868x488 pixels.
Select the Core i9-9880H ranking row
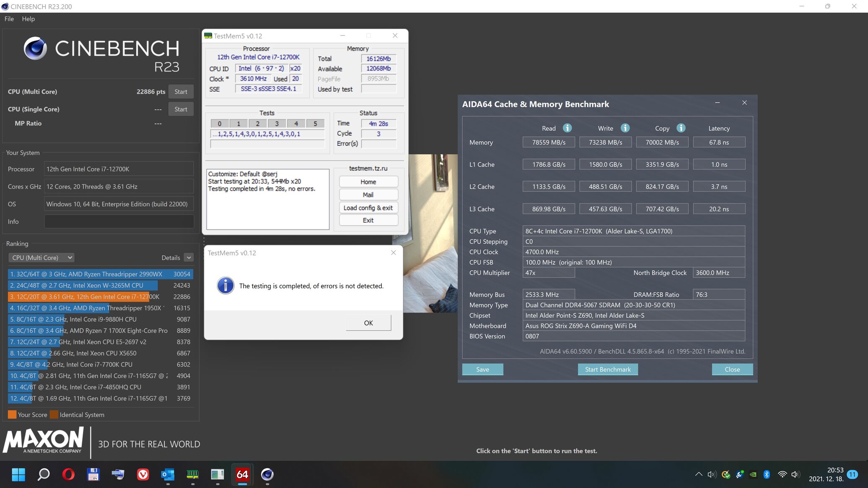click(100, 320)
